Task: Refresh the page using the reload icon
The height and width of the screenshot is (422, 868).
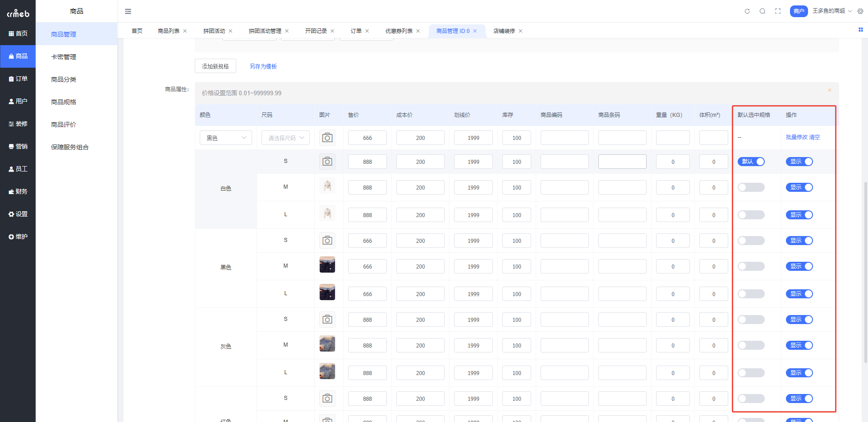Action: 747,11
